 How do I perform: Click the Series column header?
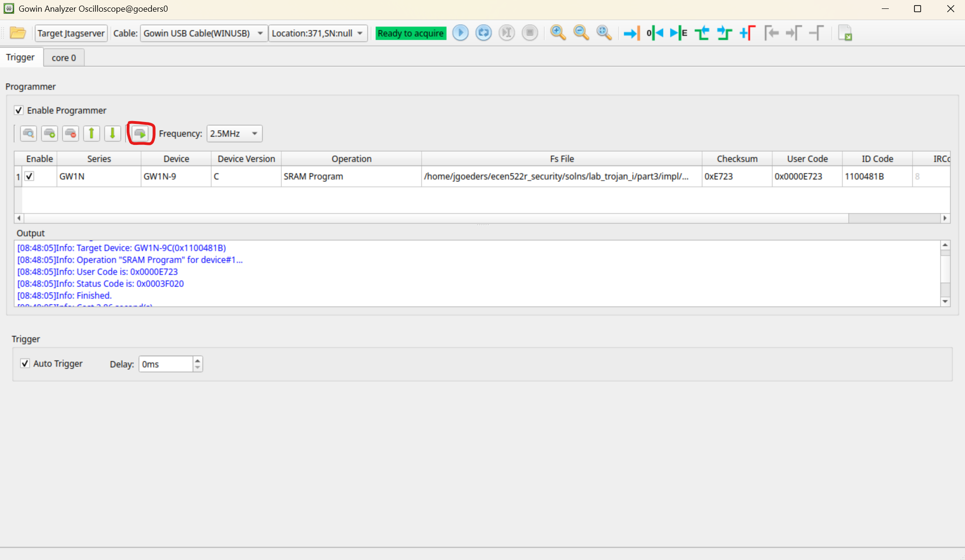pyautogui.click(x=99, y=159)
